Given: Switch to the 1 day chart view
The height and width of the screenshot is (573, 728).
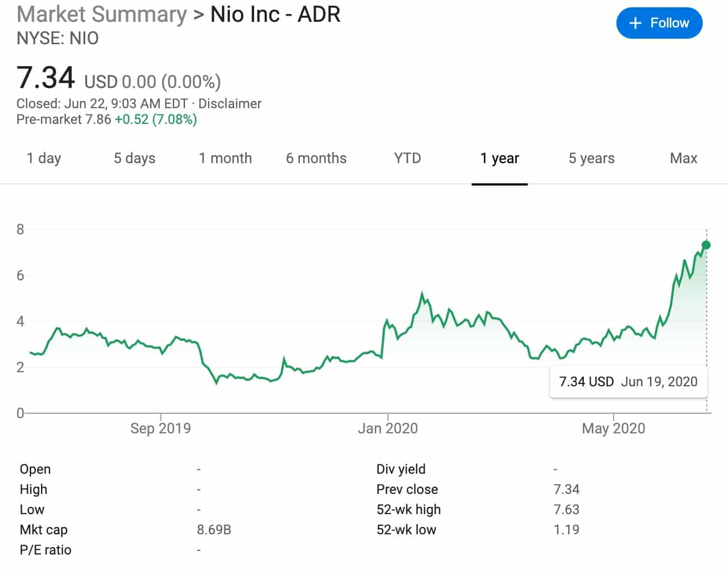Looking at the screenshot, I should tap(43, 159).
